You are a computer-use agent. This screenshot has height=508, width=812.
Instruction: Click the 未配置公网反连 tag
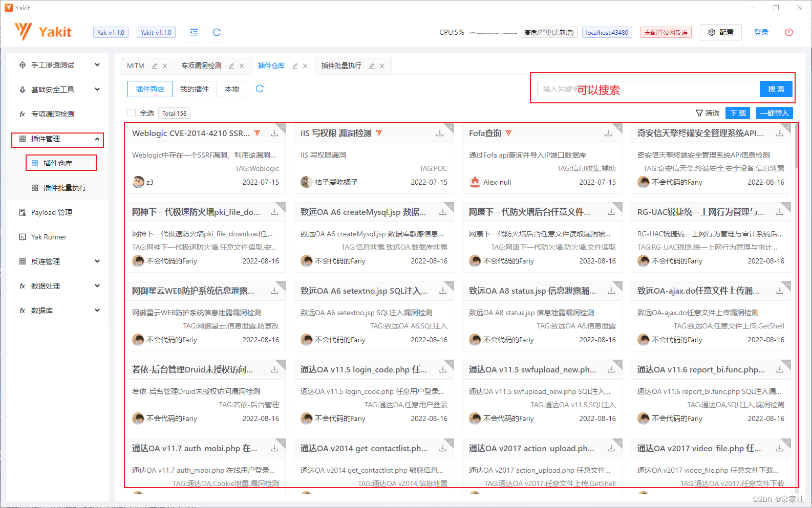(666, 32)
